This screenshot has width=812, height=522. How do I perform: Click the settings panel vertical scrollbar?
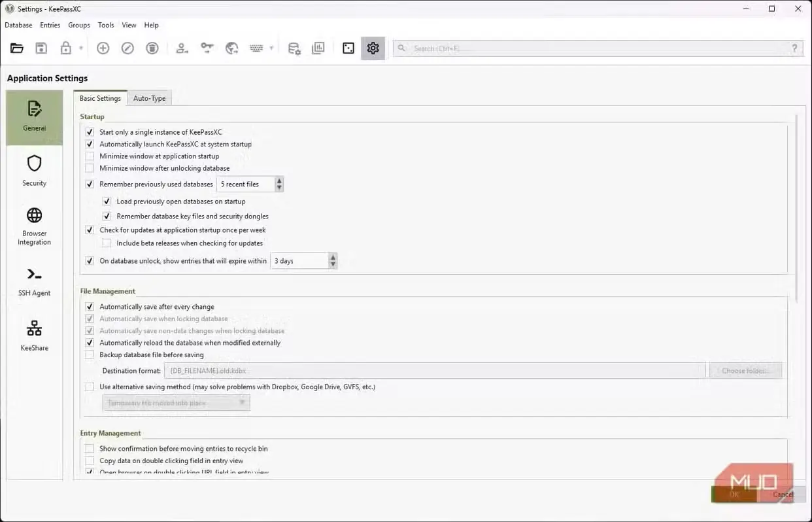click(x=796, y=209)
